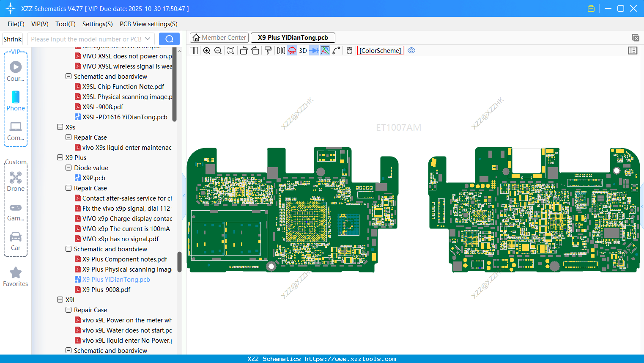
Task: Collapse the Diode value folder
Action: point(69,168)
